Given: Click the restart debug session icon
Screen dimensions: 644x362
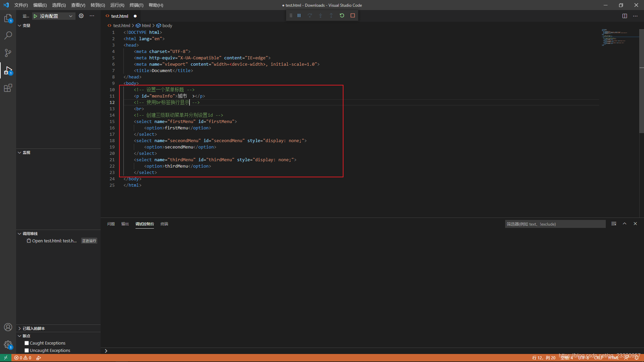Looking at the screenshot, I should pyautogui.click(x=342, y=15).
